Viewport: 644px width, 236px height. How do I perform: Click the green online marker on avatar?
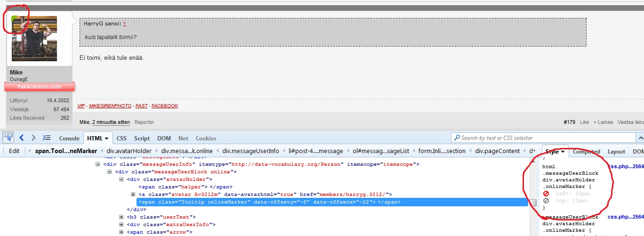coord(15,19)
